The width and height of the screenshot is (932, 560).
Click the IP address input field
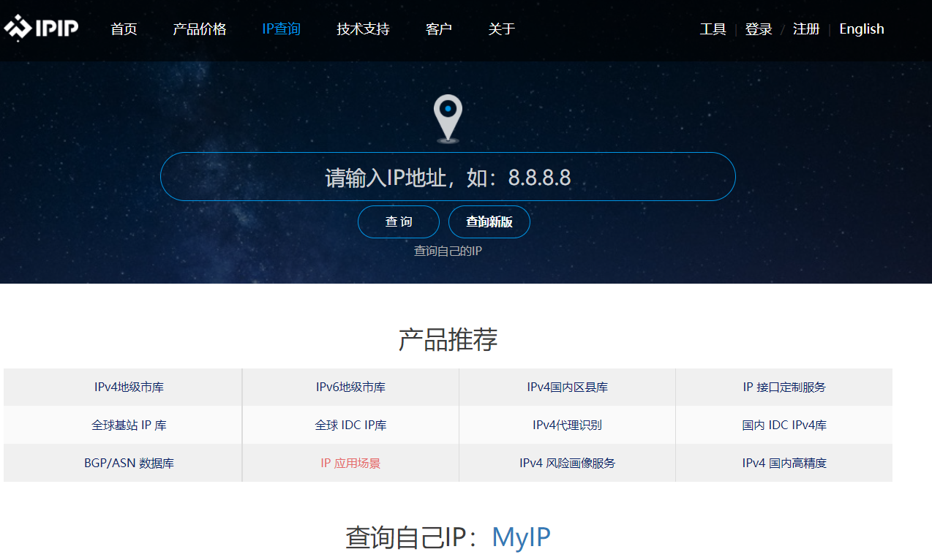point(448,176)
